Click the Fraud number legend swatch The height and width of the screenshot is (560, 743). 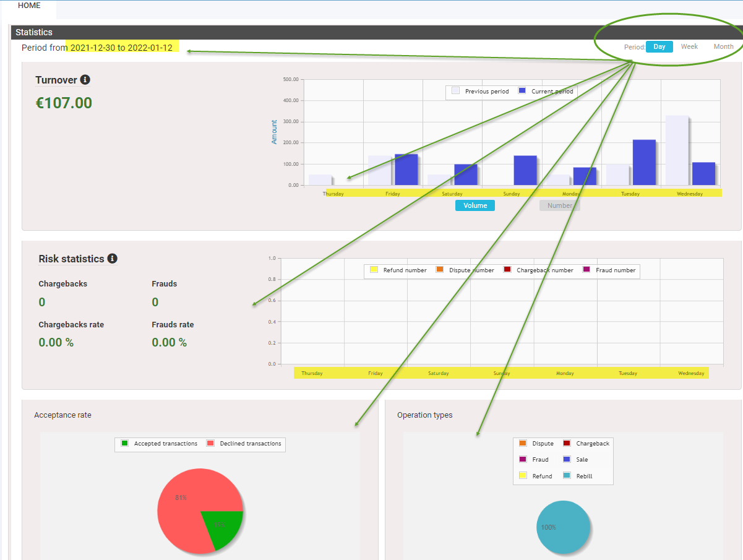point(586,270)
